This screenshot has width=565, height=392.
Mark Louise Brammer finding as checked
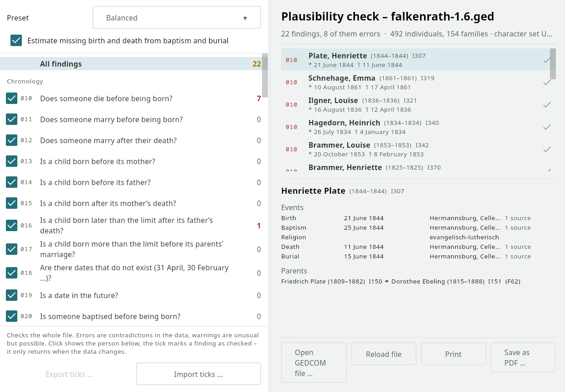click(547, 149)
